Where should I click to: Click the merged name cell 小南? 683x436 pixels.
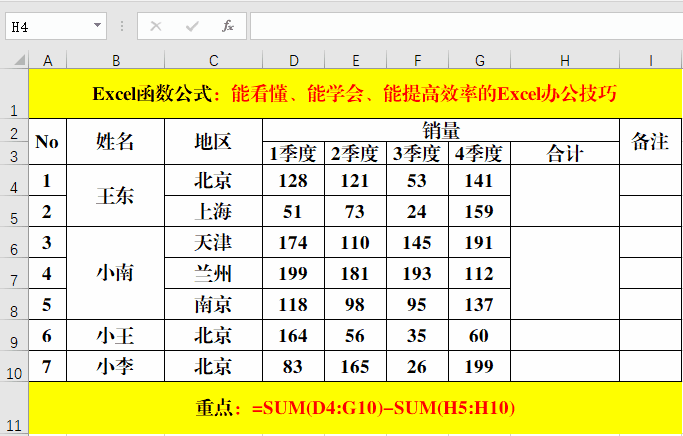[115, 273]
